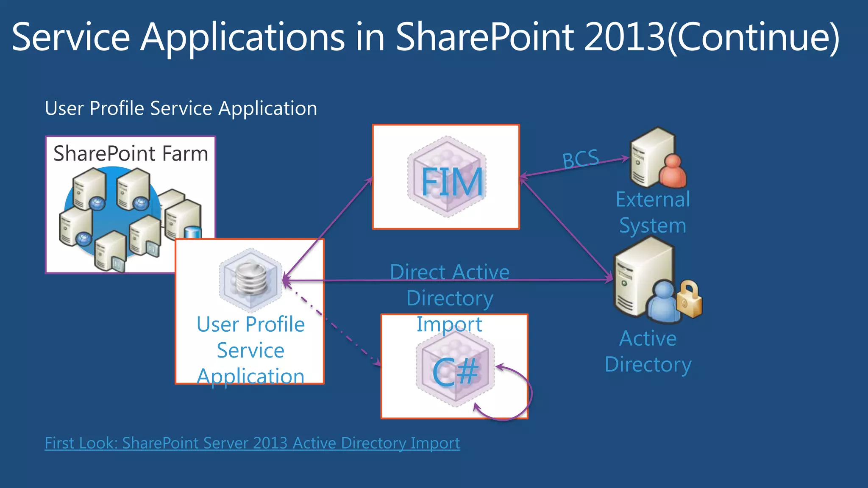Open First Look Active Directory Import link

252,443
